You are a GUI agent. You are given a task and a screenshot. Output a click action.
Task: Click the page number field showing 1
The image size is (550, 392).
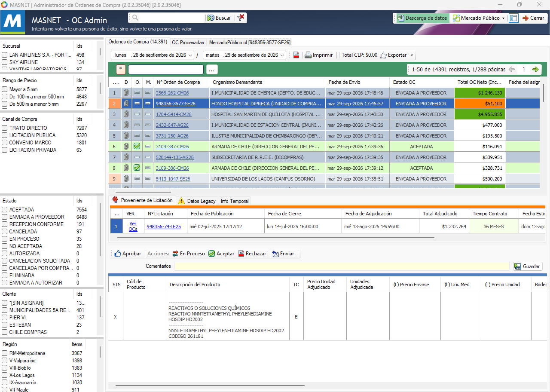coord(524,69)
